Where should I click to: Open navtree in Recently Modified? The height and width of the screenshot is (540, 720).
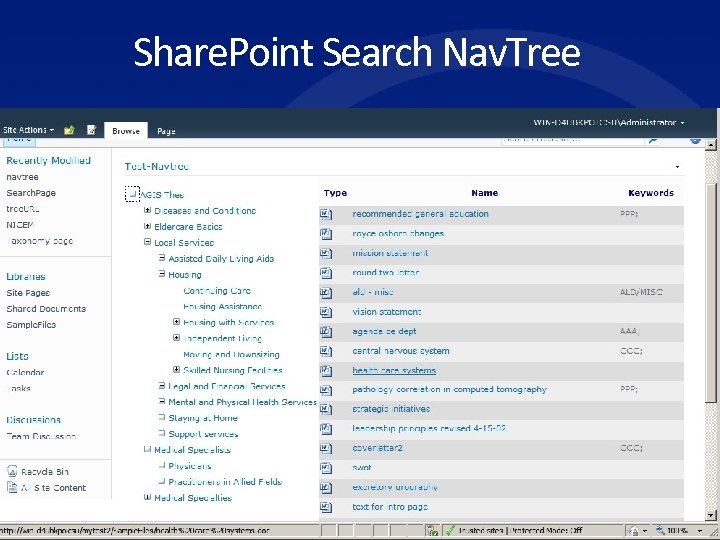[x=22, y=177]
